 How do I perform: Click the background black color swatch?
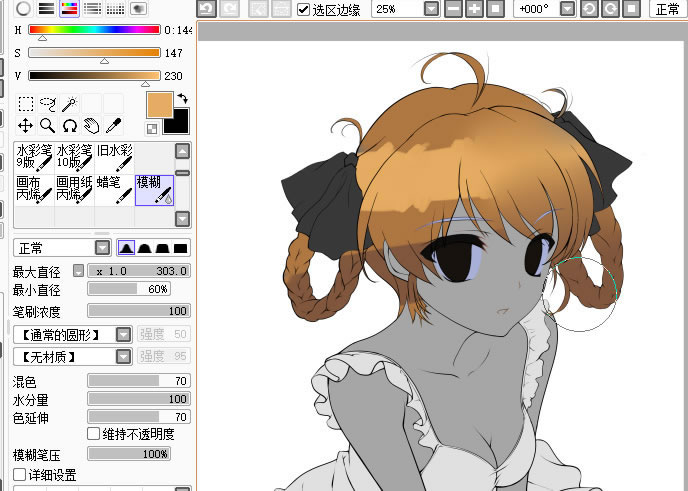pos(176,122)
